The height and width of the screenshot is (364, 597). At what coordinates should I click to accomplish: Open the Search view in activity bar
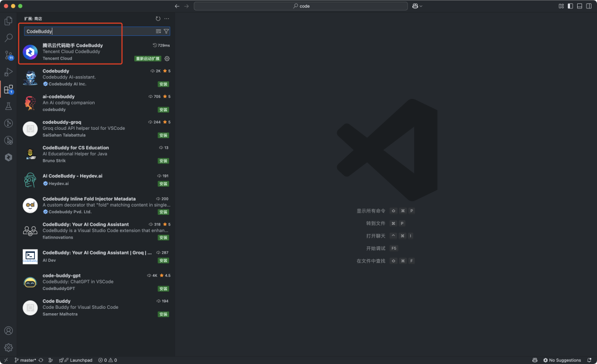(x=8, y=38)
